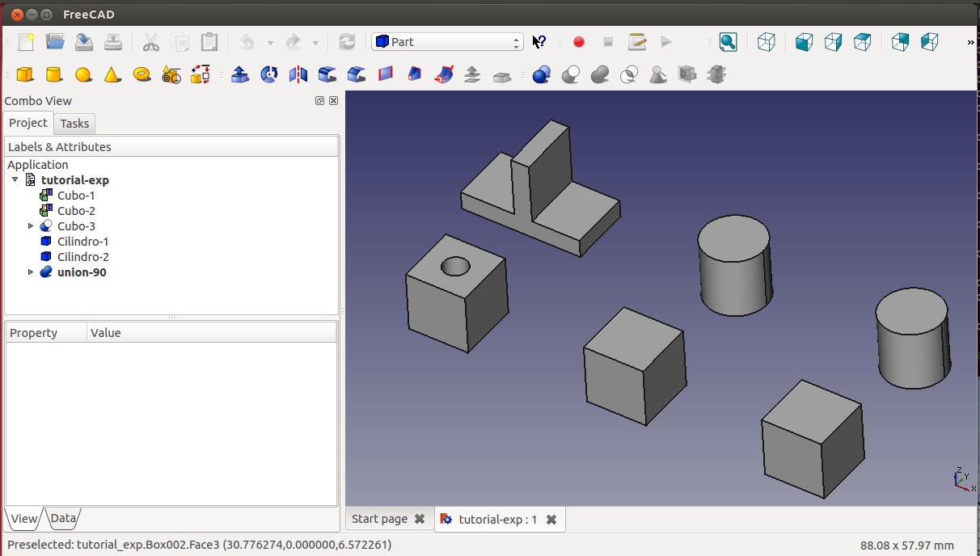The image size is (980, 556).
Task: Click the yellow cylinder primitive icon
Action: pos(54,75)
